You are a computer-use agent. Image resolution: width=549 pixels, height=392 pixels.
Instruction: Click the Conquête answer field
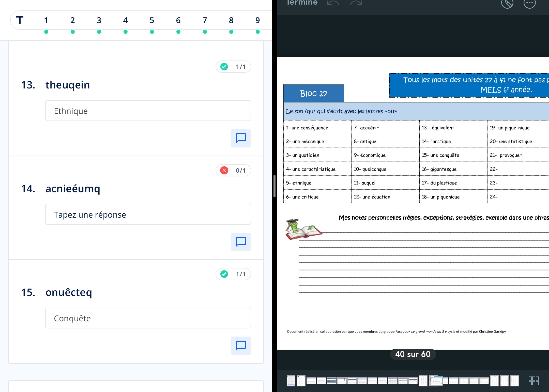point(148,318)
